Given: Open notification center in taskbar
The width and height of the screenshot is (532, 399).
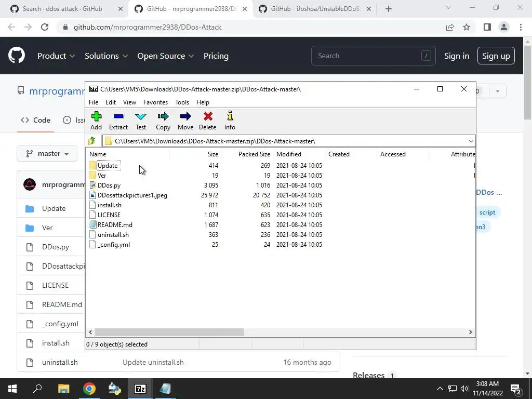Looking at the screenshot, I should 516,389.
